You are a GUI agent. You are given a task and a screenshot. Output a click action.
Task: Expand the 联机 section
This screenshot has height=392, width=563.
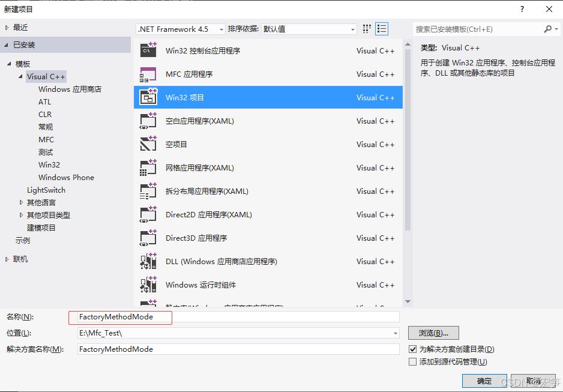click(x=7, y=259)
